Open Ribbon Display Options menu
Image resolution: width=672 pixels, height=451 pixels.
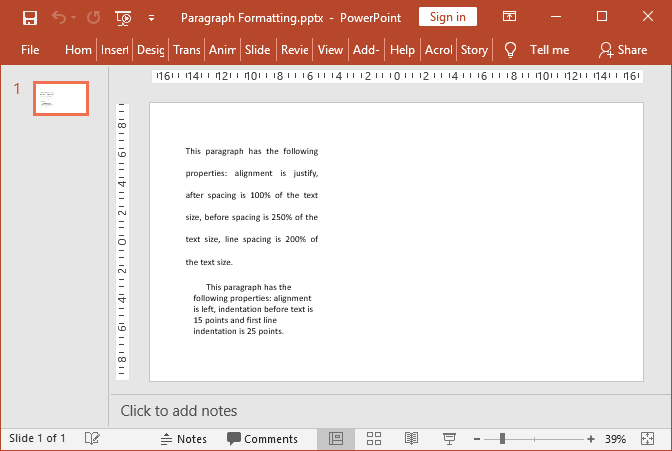tap(510, 17)
